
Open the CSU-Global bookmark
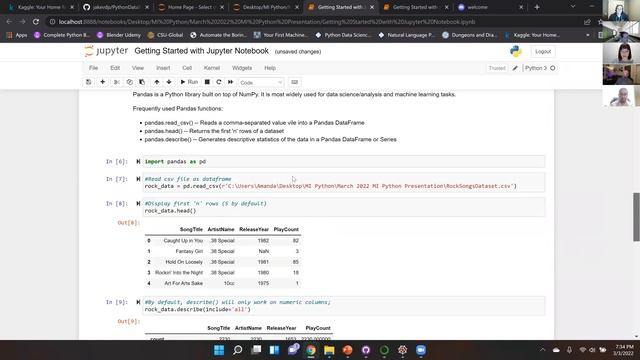[165, 35]
